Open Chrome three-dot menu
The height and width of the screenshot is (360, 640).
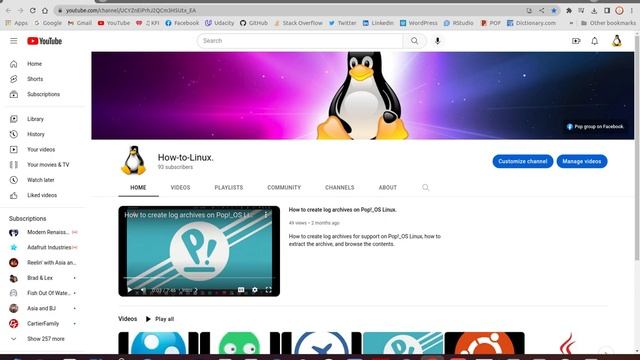pyautogui.click(x=631, y=11)
